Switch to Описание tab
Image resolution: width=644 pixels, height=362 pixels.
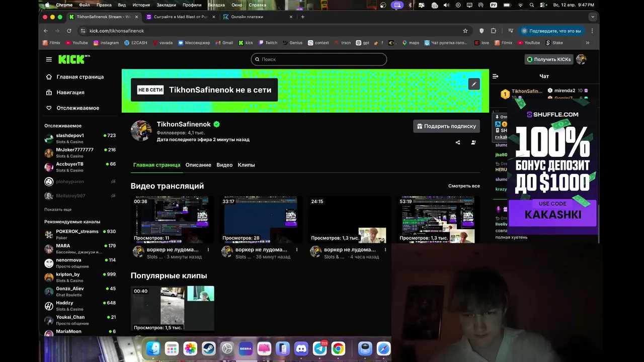pos(198,165)
